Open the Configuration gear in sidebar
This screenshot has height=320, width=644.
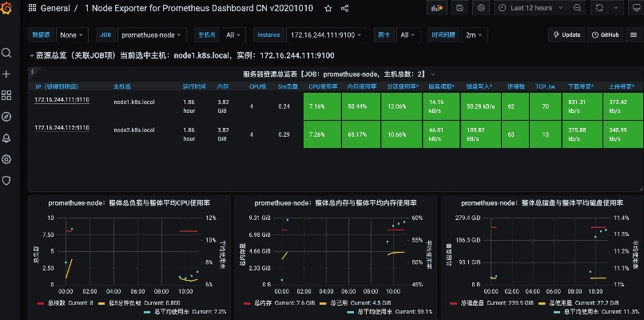(6, 159)
